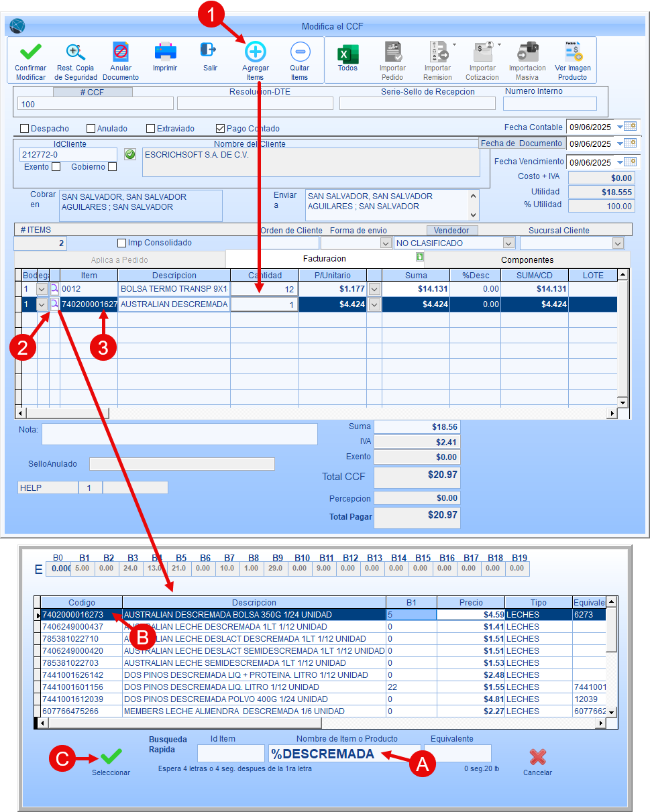Toggle the Despacho checkbox
The width and height of the screenshot is (650, 812).
click(25, 129)
